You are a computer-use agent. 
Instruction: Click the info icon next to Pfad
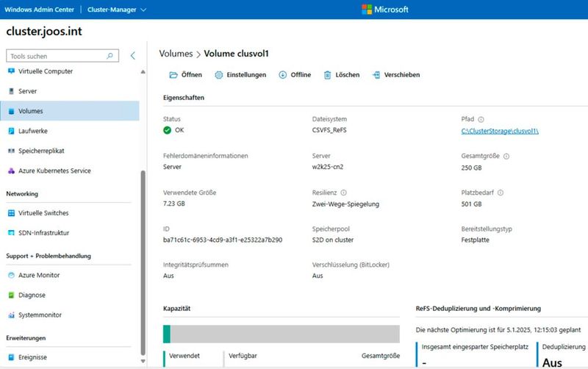pyautogui.click(x=481, y=119)
